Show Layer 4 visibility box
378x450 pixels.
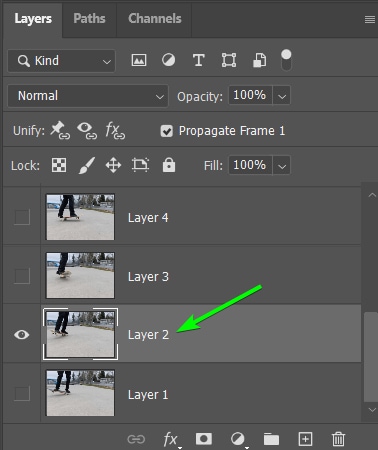(x=22, y=217)
